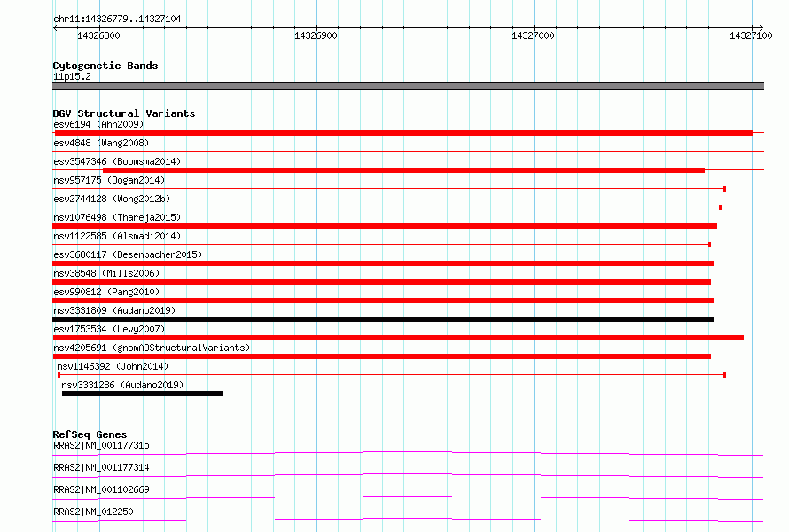Open the DGV Structural Variants track heading

[x=124, y=113]
